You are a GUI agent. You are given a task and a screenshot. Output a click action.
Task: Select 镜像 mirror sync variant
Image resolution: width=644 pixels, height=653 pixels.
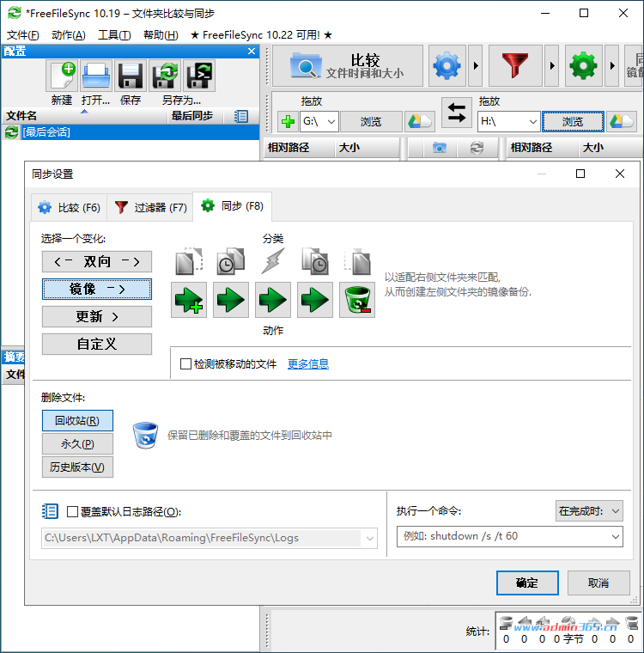pos(97,289)
